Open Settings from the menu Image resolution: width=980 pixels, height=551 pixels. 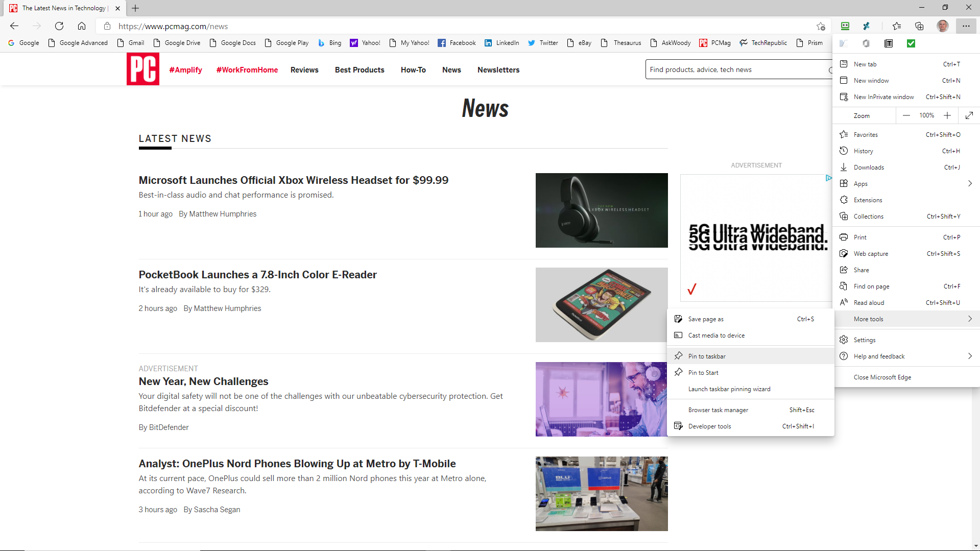tap(906, 340)
